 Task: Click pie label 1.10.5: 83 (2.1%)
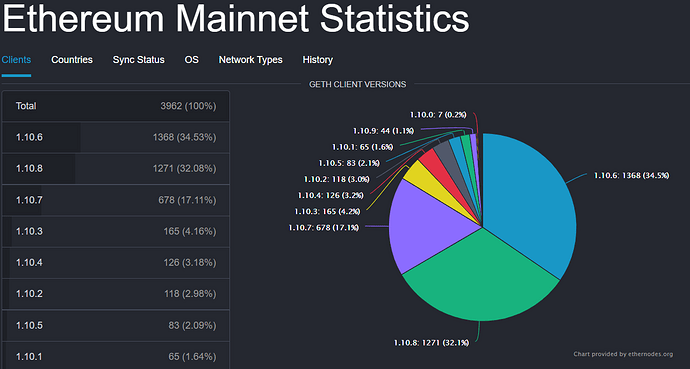pyautogui.click(x=349, y=163)
